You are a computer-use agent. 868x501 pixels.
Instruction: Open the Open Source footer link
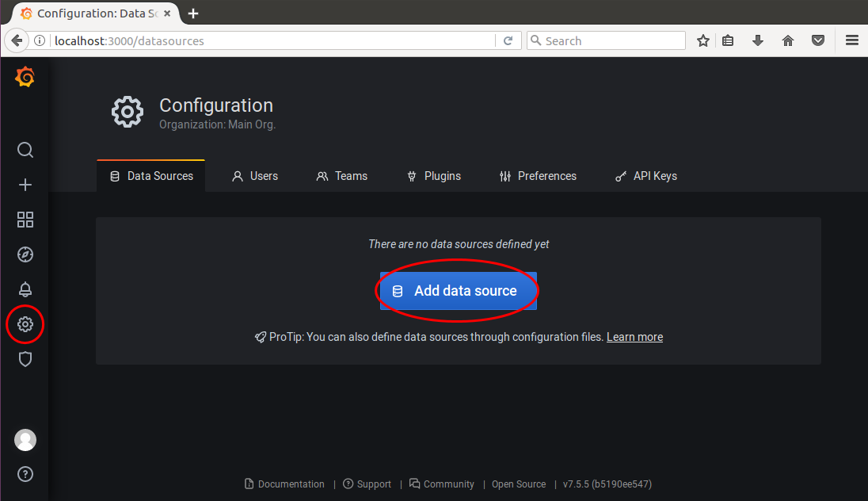tap(519, 484)
